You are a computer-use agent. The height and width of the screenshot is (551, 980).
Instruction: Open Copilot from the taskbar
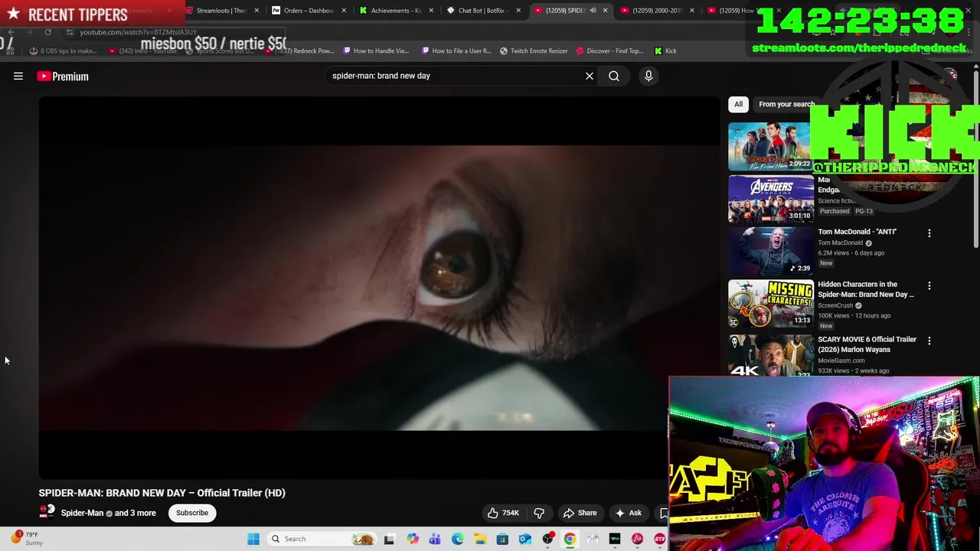pyautogui.click(x=413, y=539)
